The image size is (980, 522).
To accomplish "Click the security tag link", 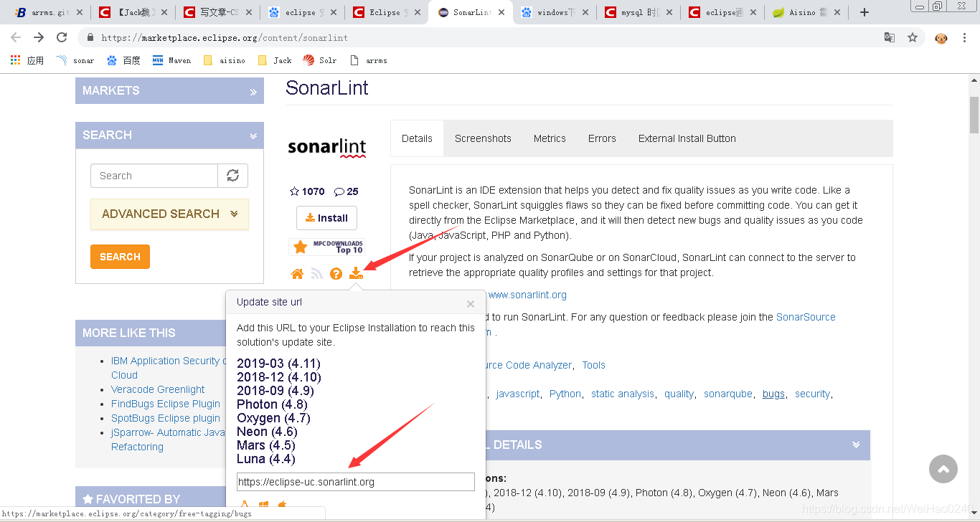I will coord(812,394).
